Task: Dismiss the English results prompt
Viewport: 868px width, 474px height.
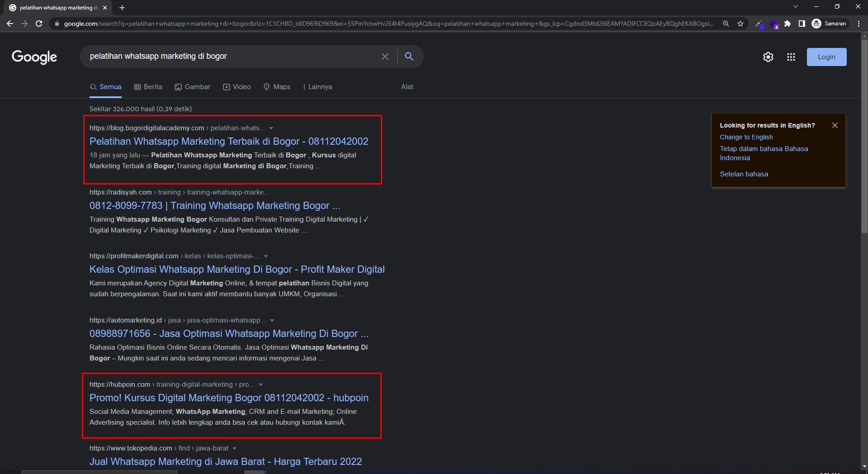Action: point(835,125)
